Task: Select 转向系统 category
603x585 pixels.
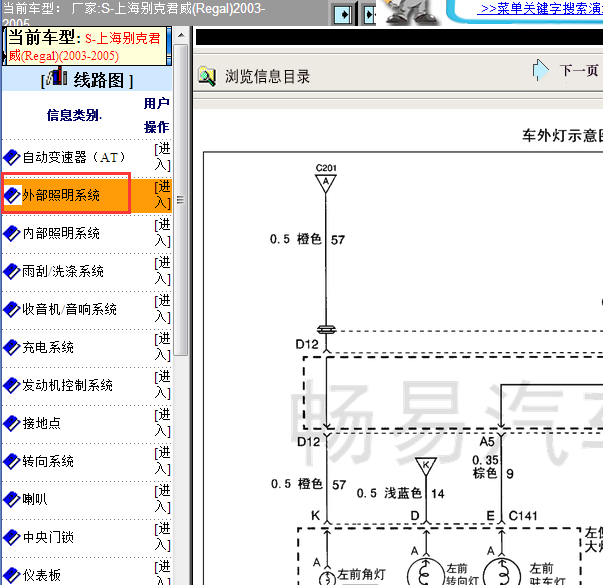Action: 48,461
